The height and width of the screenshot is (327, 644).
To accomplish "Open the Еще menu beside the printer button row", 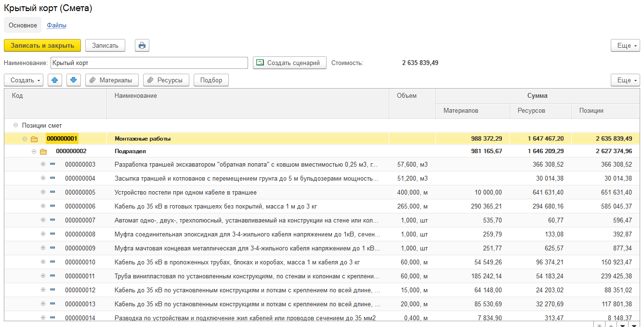I will tap(625, 45).
